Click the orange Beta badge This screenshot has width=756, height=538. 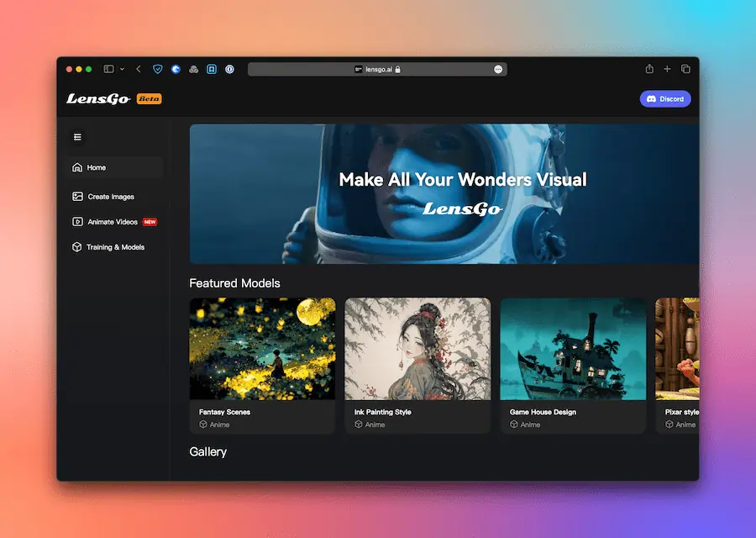click(x=149, y=99)
